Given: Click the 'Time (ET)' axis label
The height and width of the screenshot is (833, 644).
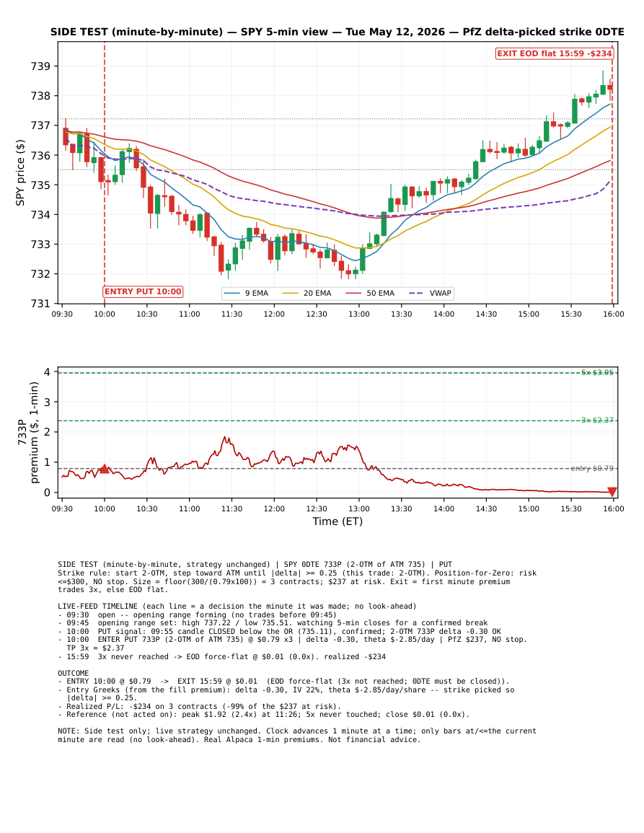Looking at the screenshot, I should click(338, 521).
